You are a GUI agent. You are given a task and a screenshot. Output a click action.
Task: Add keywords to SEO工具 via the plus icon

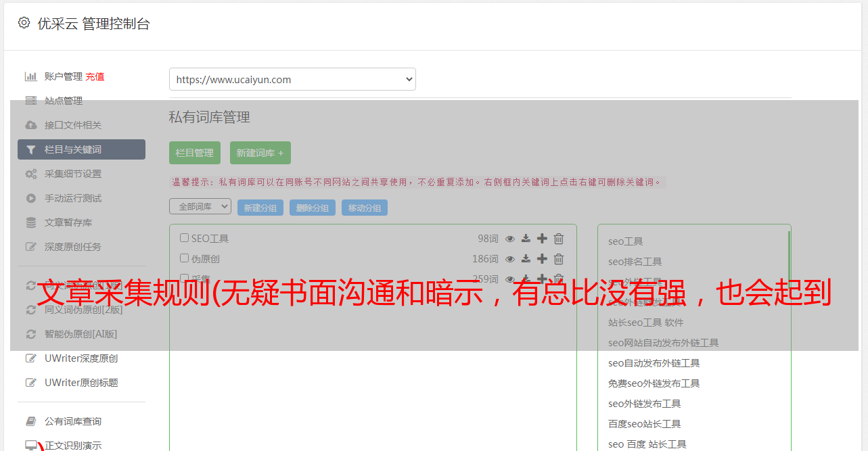pos(542,239)
